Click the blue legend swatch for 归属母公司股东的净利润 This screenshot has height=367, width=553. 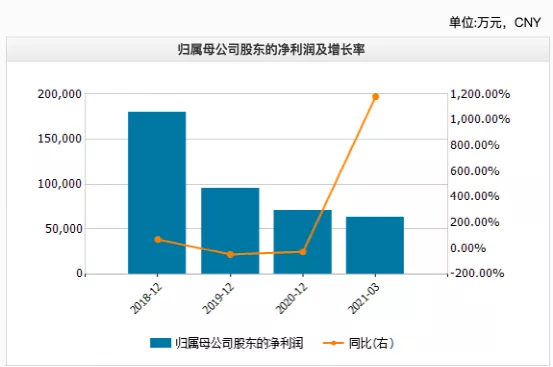pyautogui.click(x=160, y=343)
